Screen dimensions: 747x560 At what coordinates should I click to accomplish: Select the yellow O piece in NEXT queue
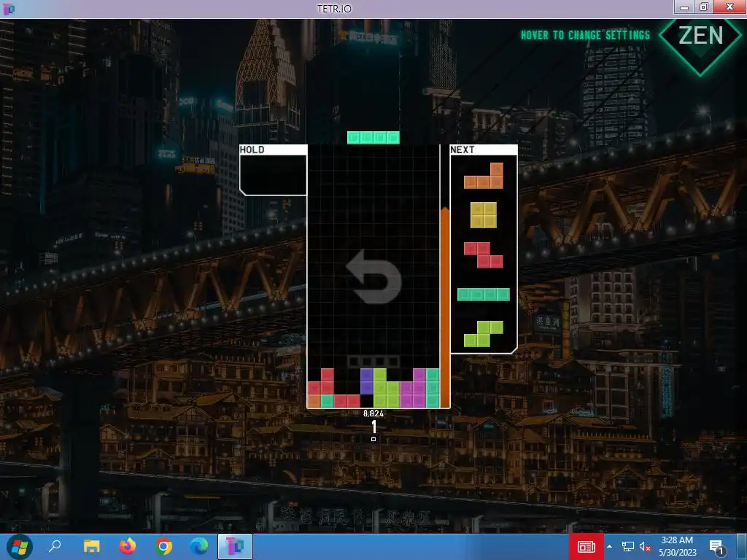point(484,215)
